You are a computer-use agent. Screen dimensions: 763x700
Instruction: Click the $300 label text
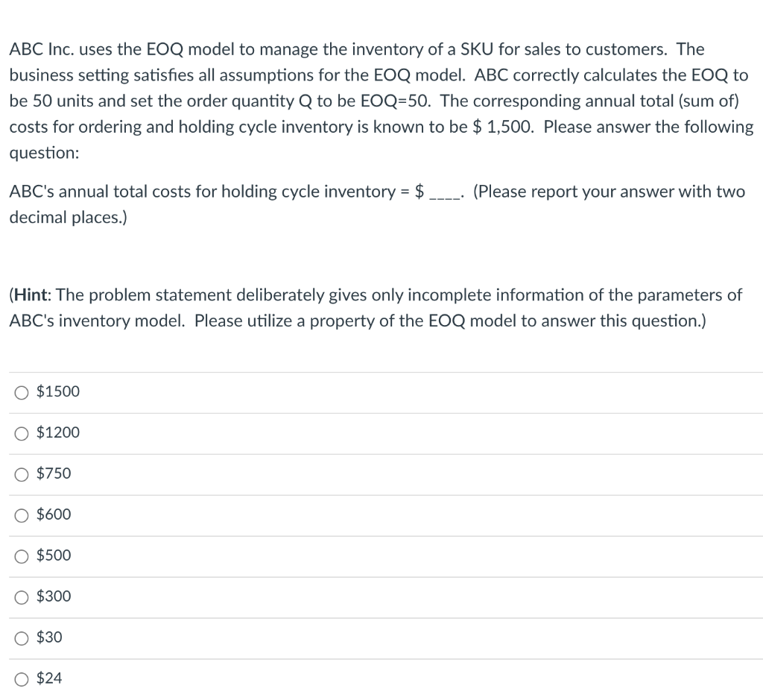(54, 596)
